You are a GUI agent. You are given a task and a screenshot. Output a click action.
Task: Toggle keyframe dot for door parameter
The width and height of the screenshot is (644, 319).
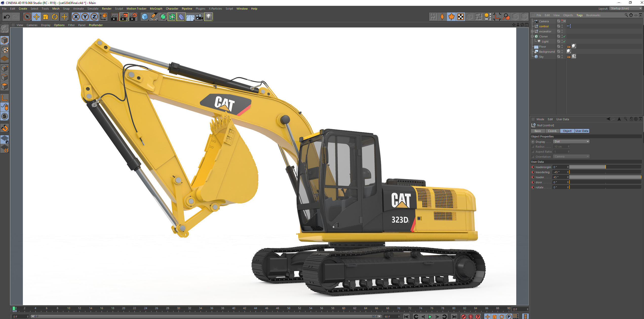[x=533, y=182]
